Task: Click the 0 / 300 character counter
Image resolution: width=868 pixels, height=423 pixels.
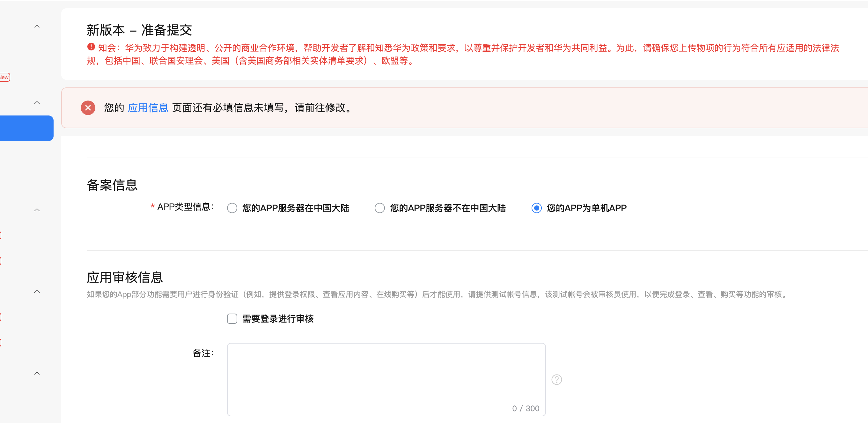Action: [x=525, y=408]
